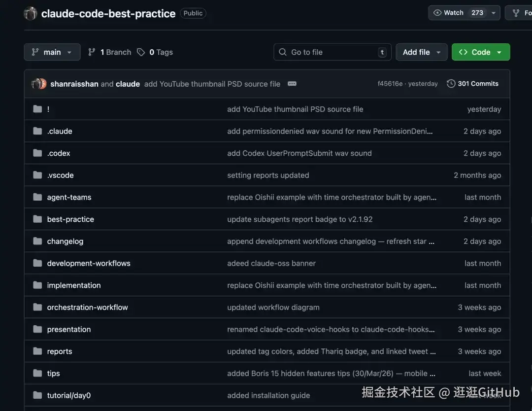Open the best-practice folder
The image size is (532, 411).
pyautogui.click(x=70, y=219)
